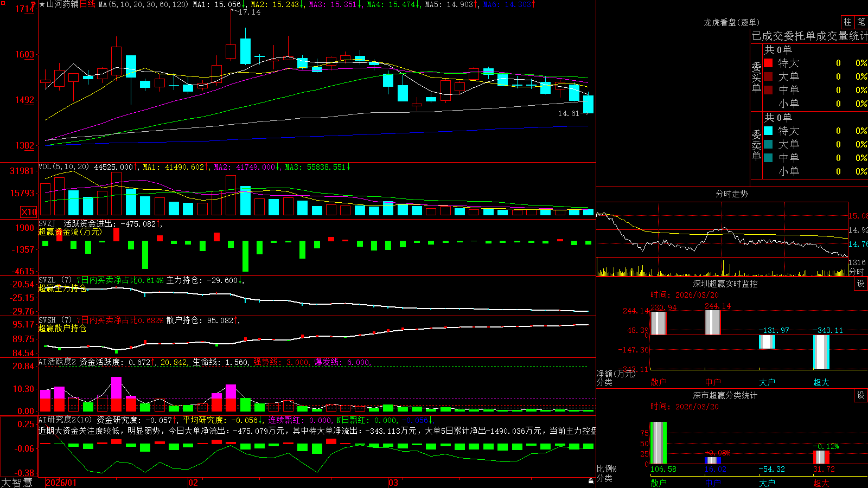This screenshot has width=868, height=488.
Task: Click the 106.58 散户 ratio bar
Action: tap(658, 443)
